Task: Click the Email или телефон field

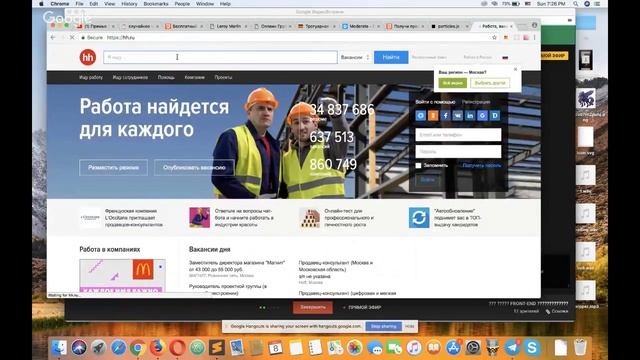Action: (x=458, y=135)
